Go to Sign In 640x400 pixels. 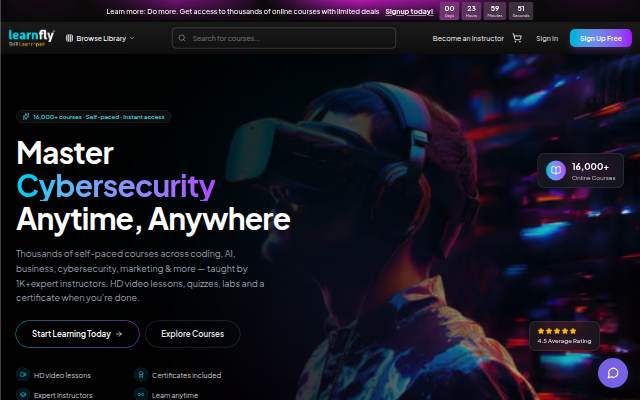click(x=547, y=38)
